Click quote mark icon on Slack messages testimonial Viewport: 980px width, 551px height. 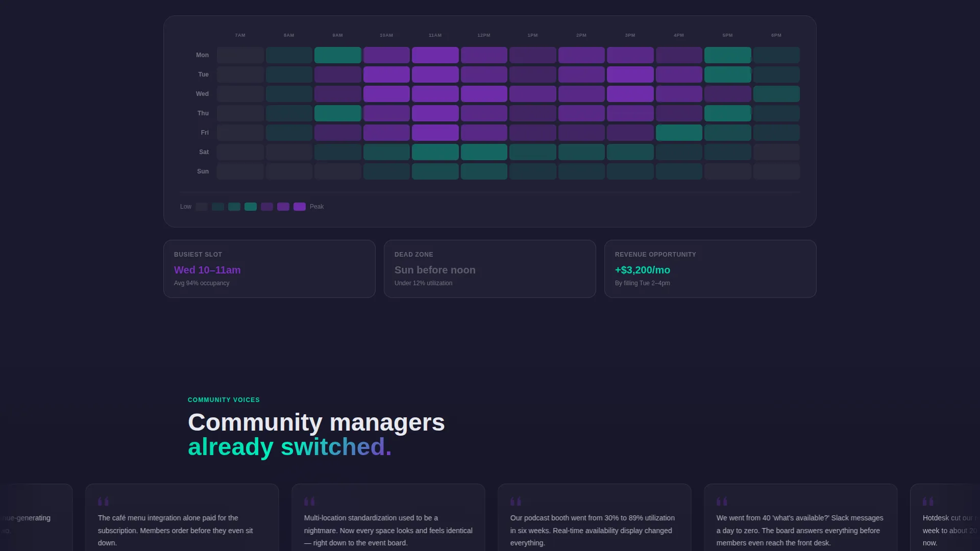(x=722, y=502)
